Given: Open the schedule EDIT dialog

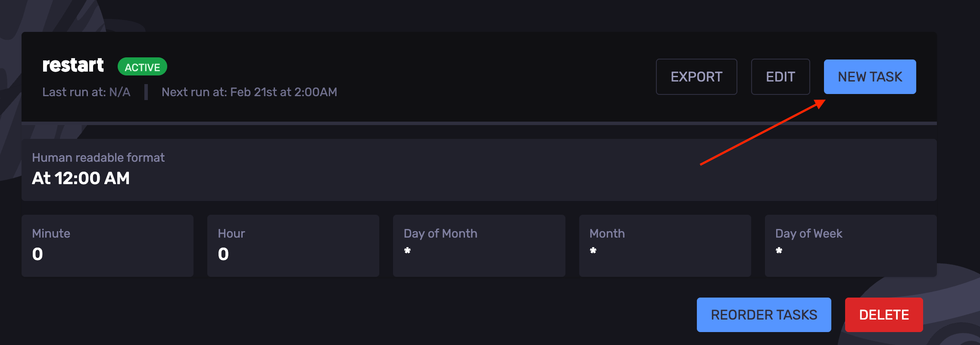Looking at the screenshot, I should [x=780, y=77].
